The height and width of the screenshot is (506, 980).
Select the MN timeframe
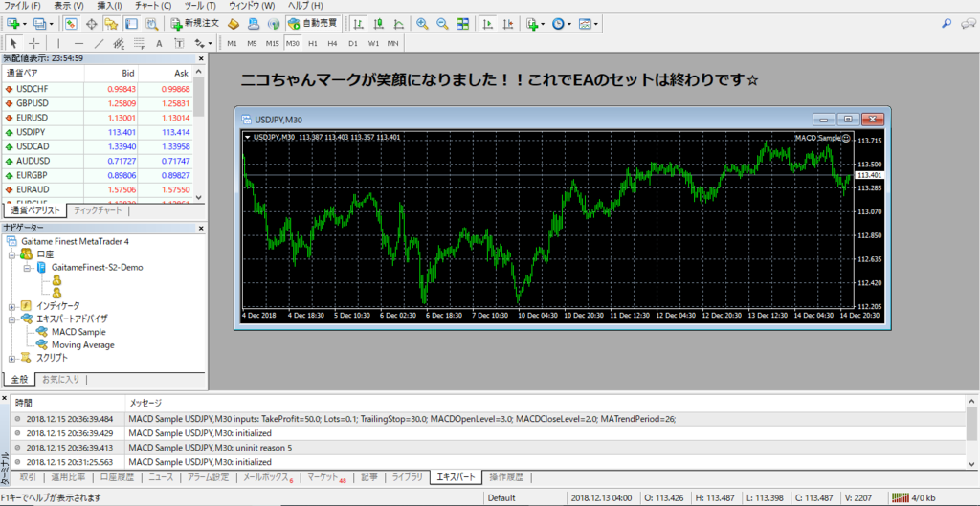[392, 43]
